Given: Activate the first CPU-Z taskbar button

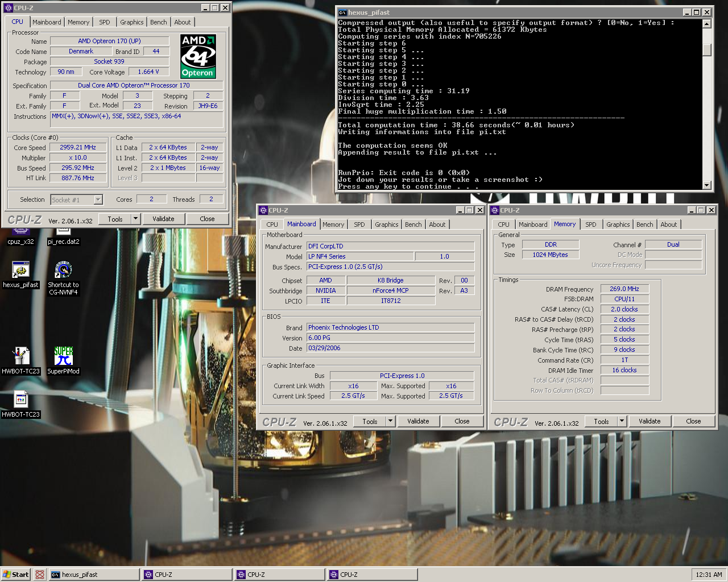Looking at the screenshot, I should pyautogui.click(x=187, y=575).
